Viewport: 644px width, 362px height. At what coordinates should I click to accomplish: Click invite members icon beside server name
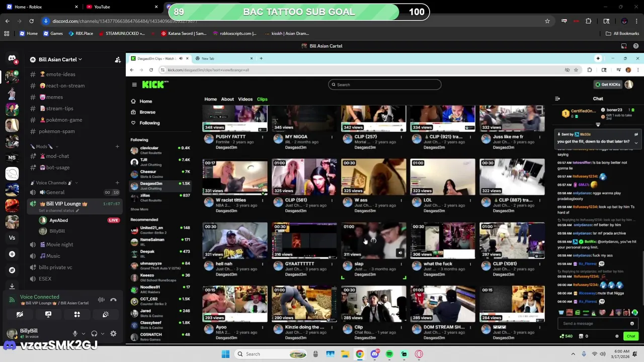[118, 59]
